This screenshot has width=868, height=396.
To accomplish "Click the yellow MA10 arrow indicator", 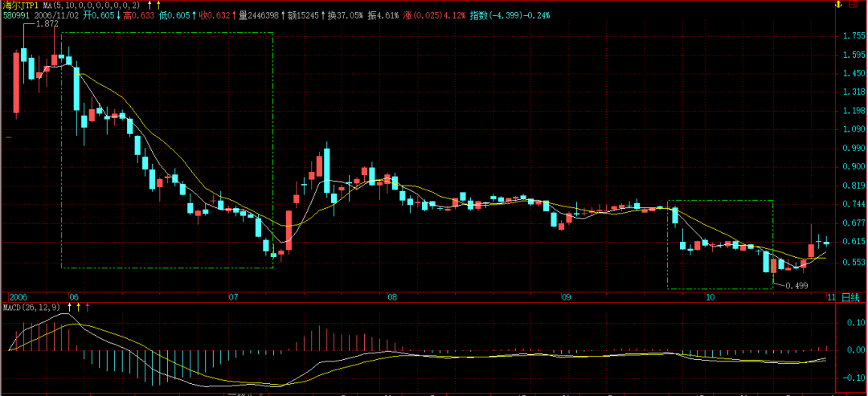I will tap(158, 5).
